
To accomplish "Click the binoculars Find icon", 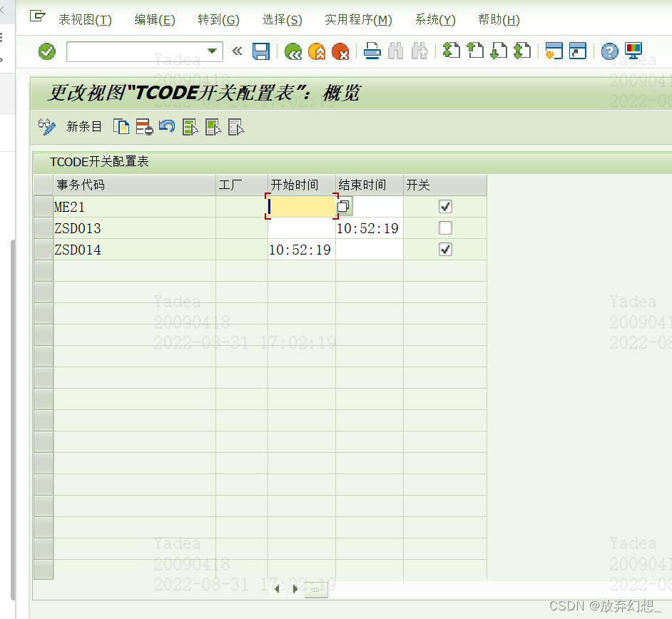I will coord(396,51).
